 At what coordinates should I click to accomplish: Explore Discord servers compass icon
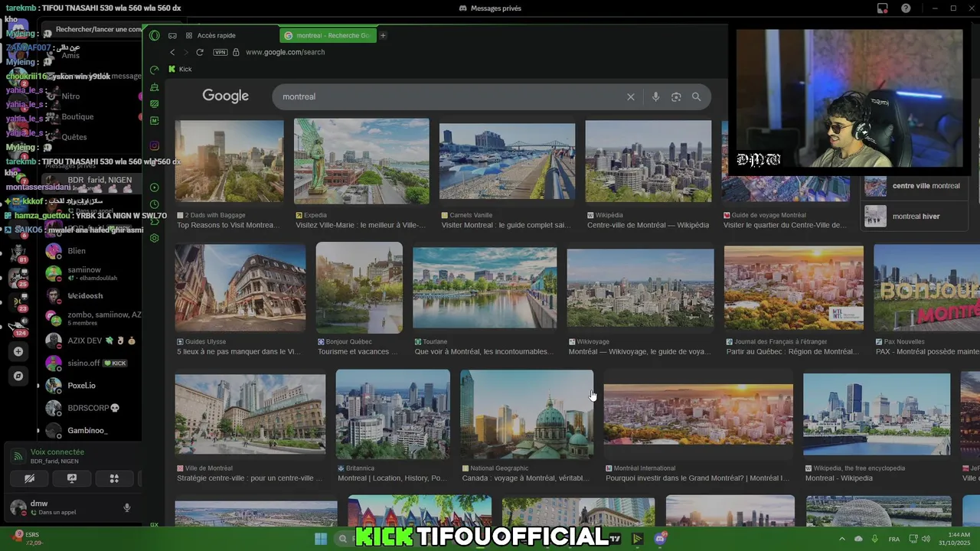click(x=18, y=376)
